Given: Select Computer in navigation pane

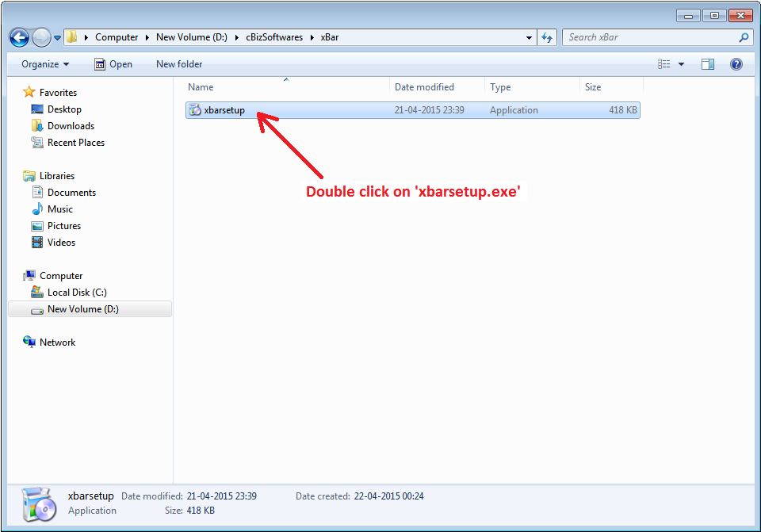Looking at the screenshot, I should pyautogui.click(x=61, y=276).
